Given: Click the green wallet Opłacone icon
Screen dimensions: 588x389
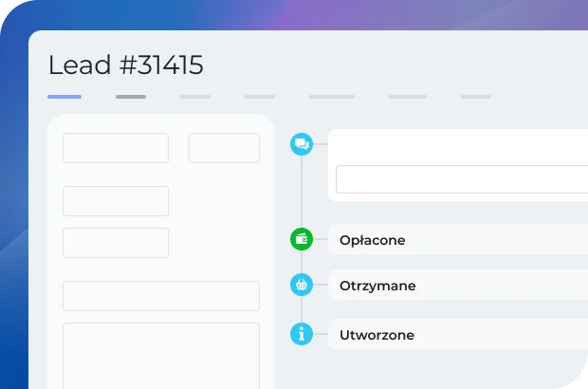Looking at the screenshot, I should pyautogui.click(x=302, y=239).
